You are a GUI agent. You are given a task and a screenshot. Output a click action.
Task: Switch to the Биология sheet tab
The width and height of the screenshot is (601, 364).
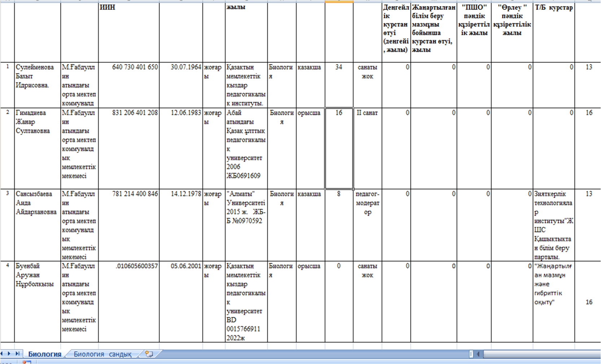coord(44,354)
